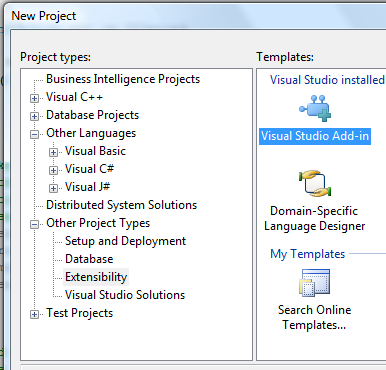
Task: Expand the Database Projects node
Action: click(34, 116)
